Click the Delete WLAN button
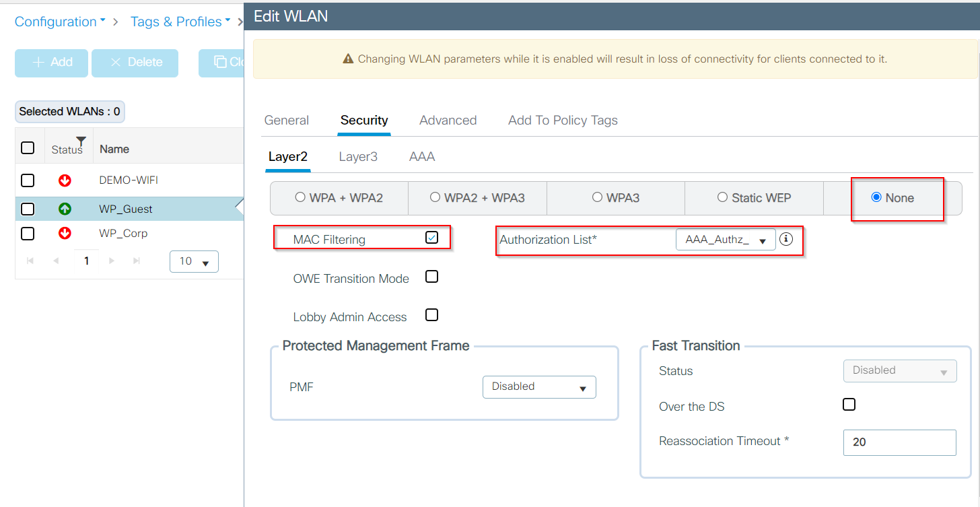 click(x=135, y=63)
